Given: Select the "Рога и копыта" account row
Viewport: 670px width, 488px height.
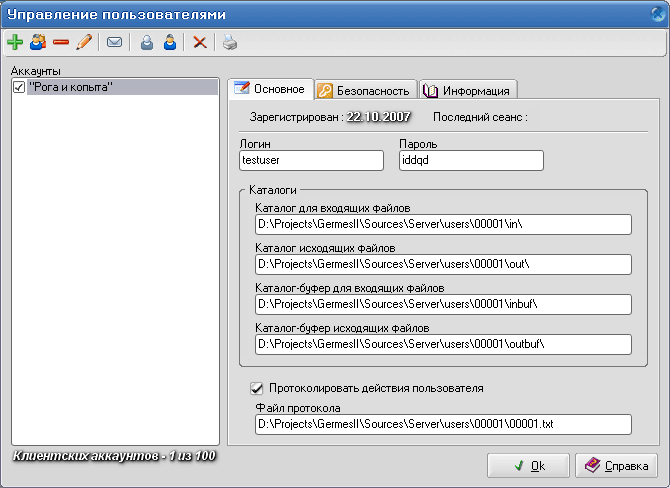Looking at the screenshot, I should pyautogui.click(x=122, y=87).
